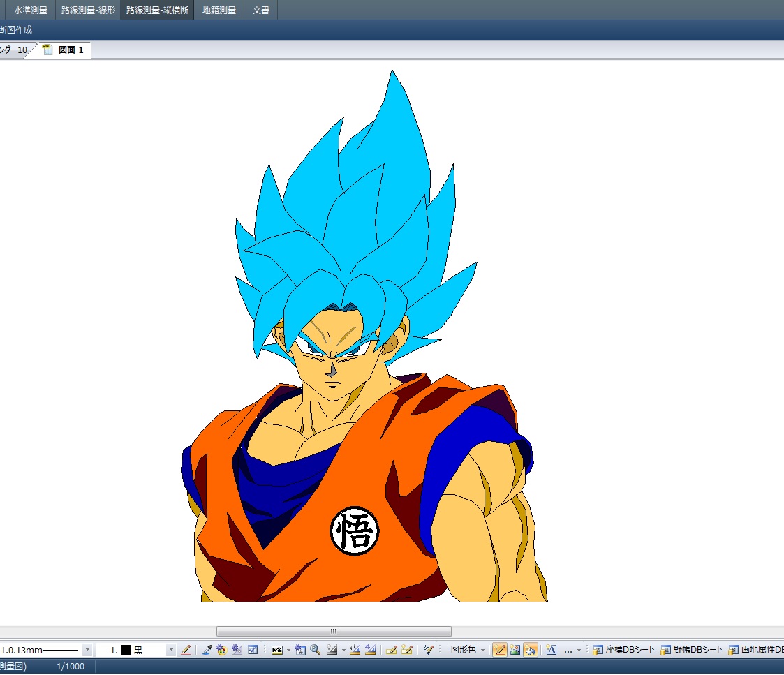Open the 野帳DBシート button
This screenshot has width=784, height=675.
(692, 650)
